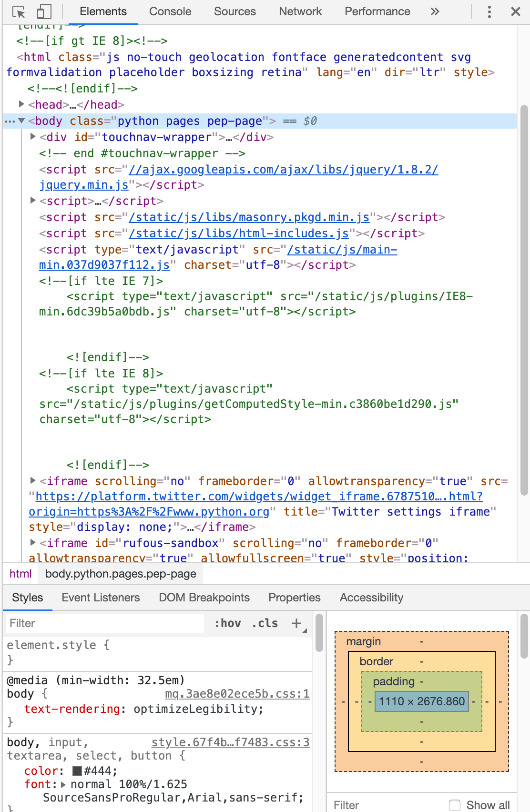
Task: Open the #444 color swatch picker
Action: 77,771
